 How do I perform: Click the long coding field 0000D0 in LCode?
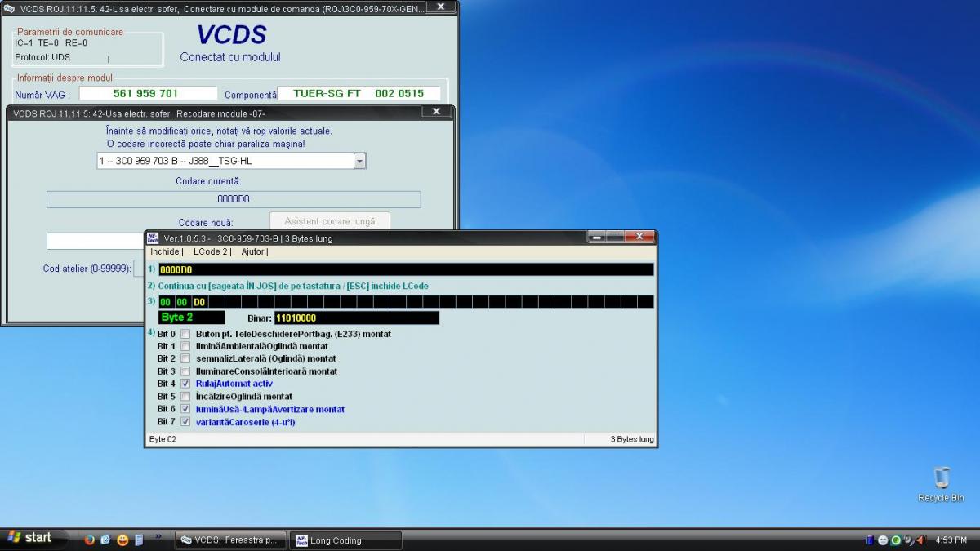(x=406, y=269)
